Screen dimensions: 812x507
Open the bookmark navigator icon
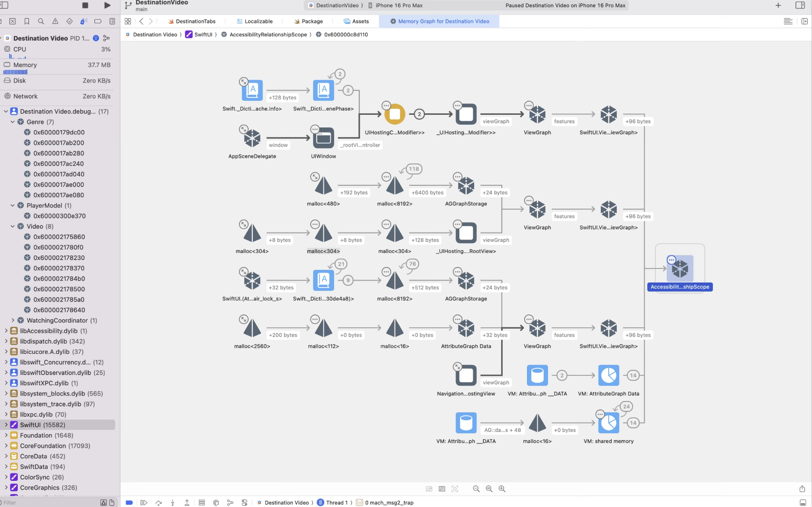[x=27, y=21]
